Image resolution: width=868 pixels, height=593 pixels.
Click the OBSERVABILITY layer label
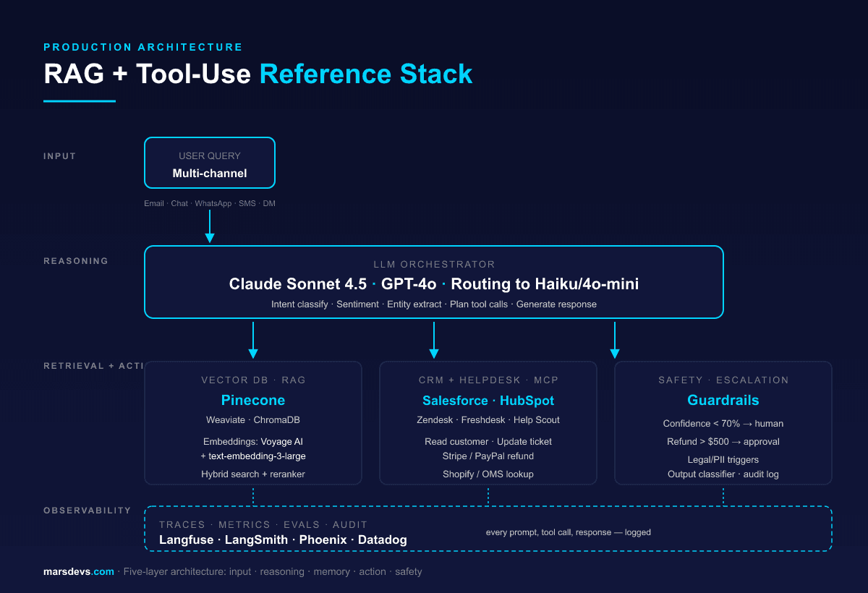88,511
